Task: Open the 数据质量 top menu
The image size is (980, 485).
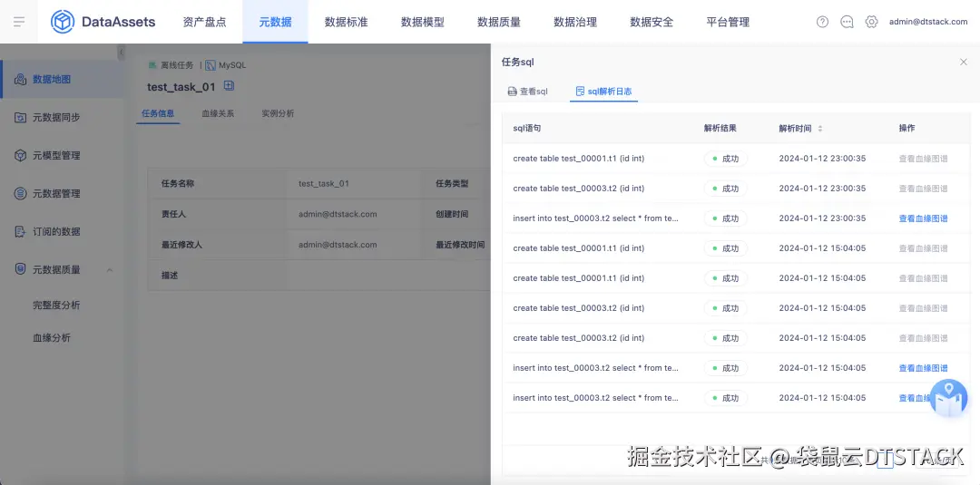Action: tap(499, 22)
